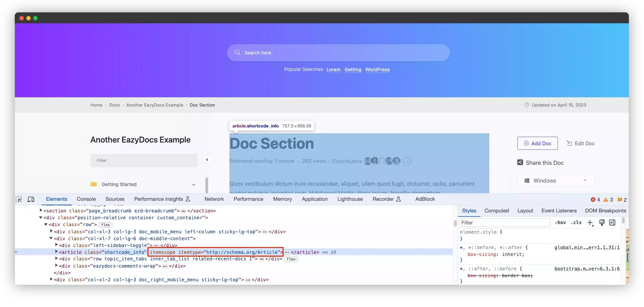Expand the Getting Started chevron
The width and height of the screenshot is (644, 307).
(193, 185)
